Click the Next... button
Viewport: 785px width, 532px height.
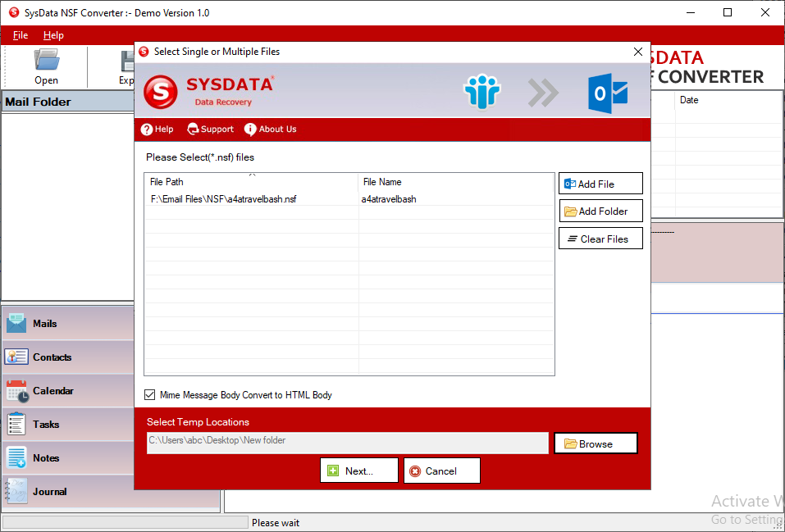click(359, 471)
